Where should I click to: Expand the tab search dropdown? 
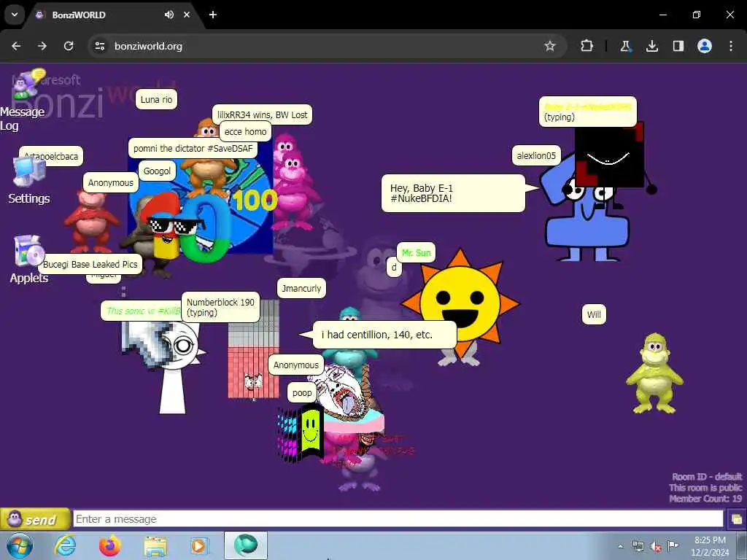point(15,15)
